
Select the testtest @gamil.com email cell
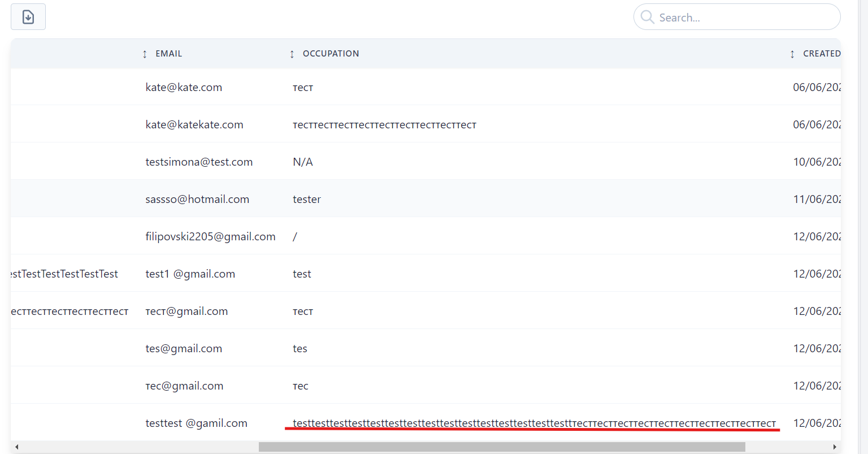point(196,423)
